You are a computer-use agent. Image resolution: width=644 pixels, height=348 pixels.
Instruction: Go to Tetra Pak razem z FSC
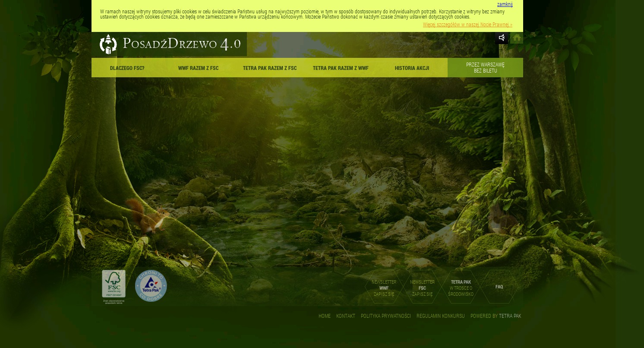coord(269,68)
